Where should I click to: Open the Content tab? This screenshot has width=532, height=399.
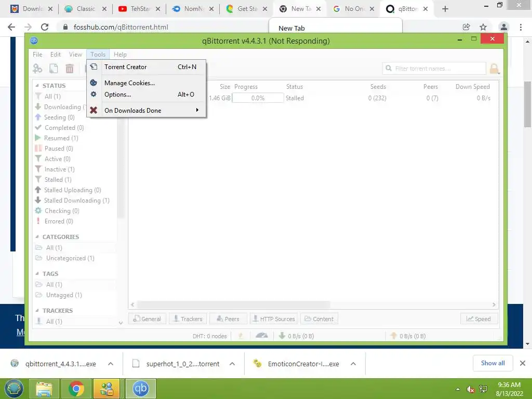[319, 319]
